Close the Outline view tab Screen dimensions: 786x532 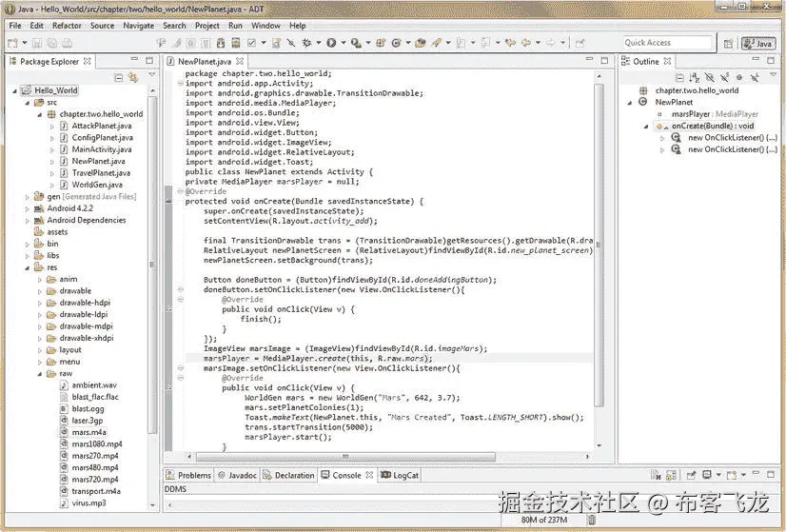667,61
